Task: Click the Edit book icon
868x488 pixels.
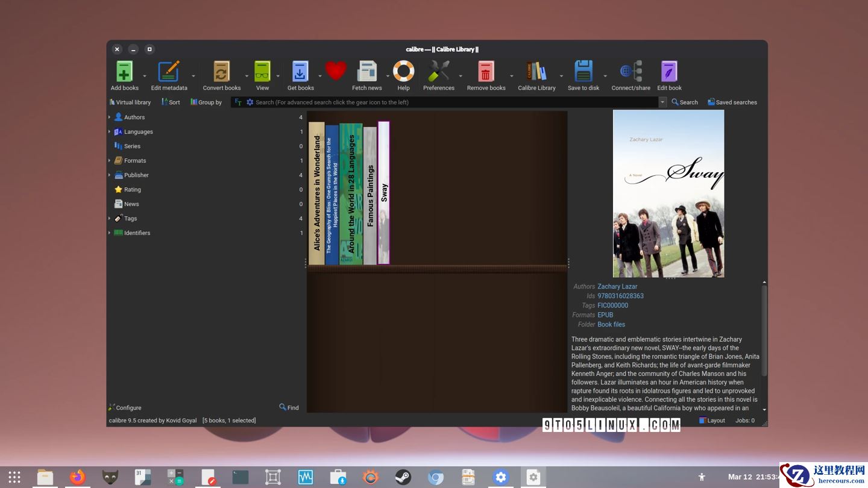Action: (x=669, y=72)
